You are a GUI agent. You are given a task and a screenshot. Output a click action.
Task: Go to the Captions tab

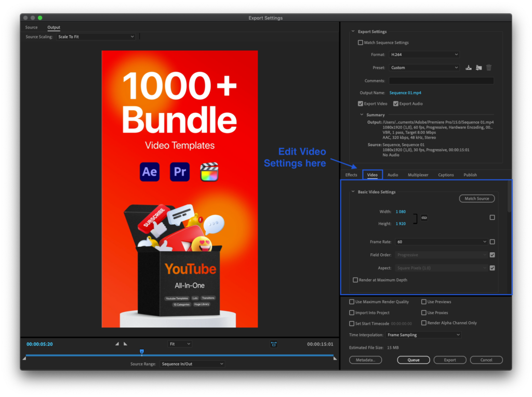pos(446,175)
